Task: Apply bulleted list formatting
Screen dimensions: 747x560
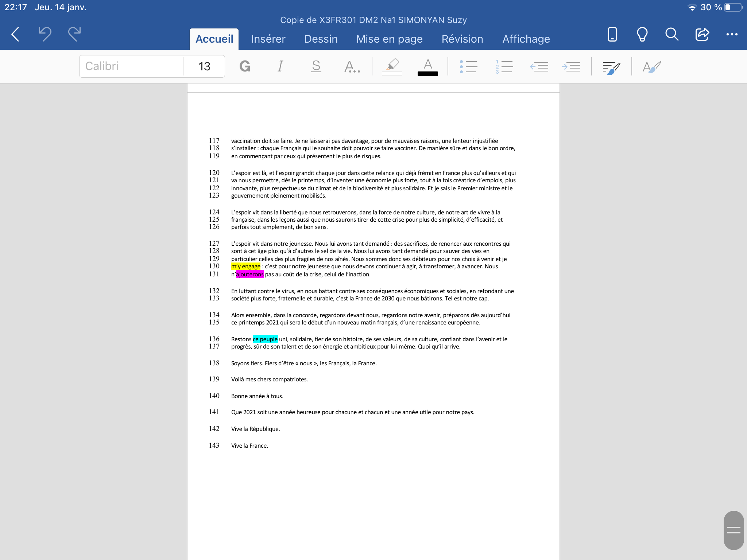Action: [468, 66]
